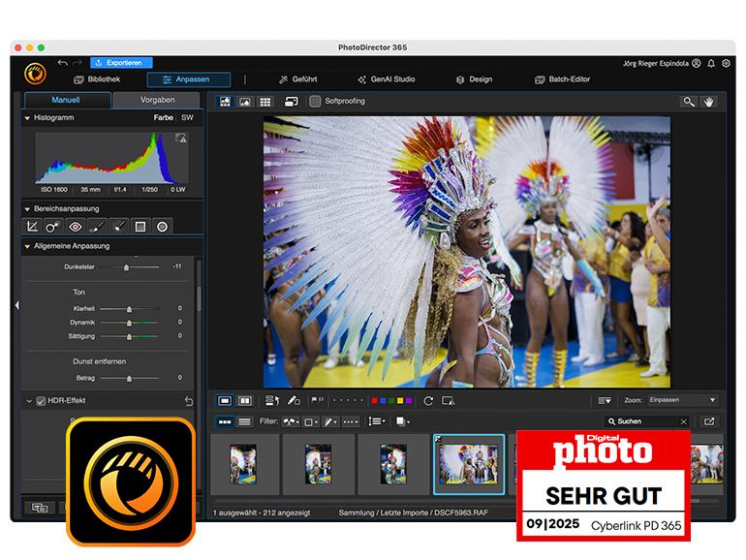The height and width of the screenshot is (560, 746).
Task: Toggle the histogram clipping warning icon
Action: tap(181, 138)
